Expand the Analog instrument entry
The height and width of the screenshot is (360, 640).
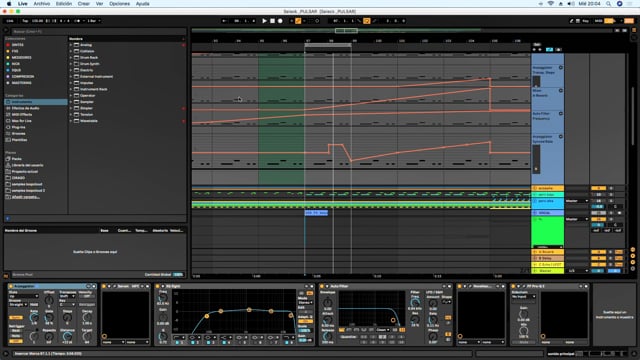[x=71, y=45]
